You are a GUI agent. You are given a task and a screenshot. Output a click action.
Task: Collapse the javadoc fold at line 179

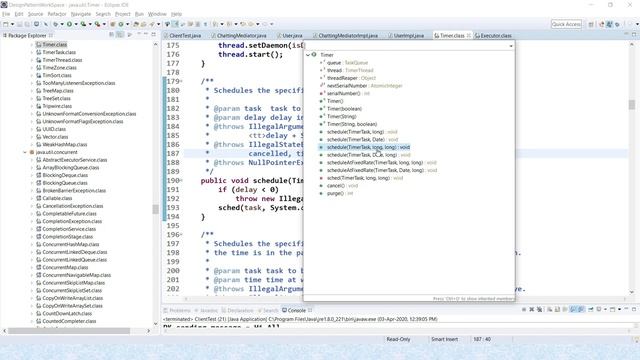coord(181,81)
